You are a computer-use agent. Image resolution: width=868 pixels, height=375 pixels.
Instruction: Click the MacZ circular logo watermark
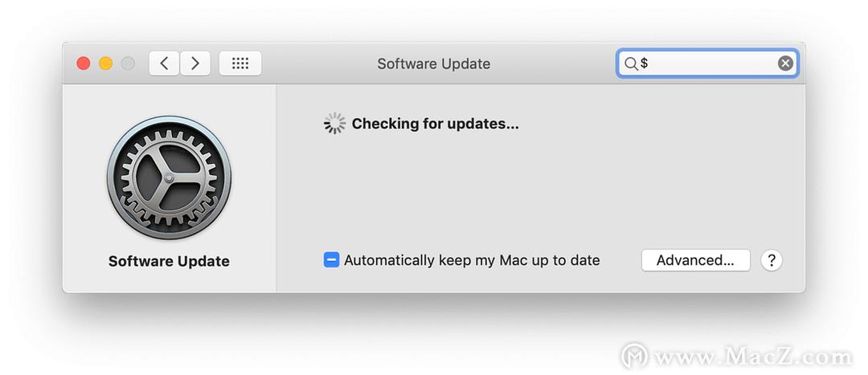click(x=634, y=357)
